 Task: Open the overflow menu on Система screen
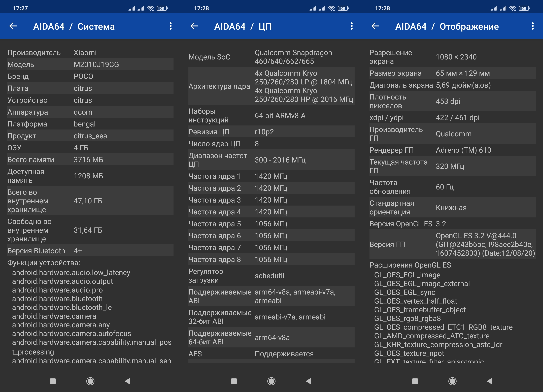[171, 26]
